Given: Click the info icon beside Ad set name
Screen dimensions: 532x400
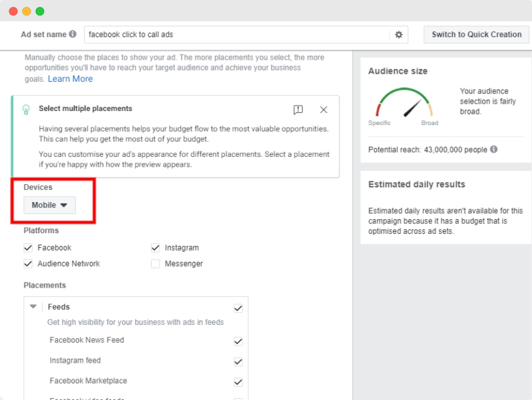Looking at the screenshot, I should (74, 34).
